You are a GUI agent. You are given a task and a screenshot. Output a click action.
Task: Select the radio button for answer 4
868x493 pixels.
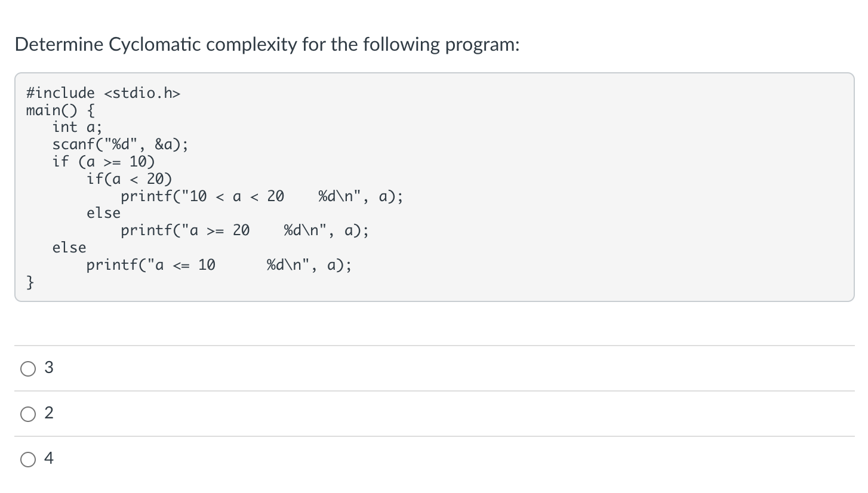coord(27,458)
